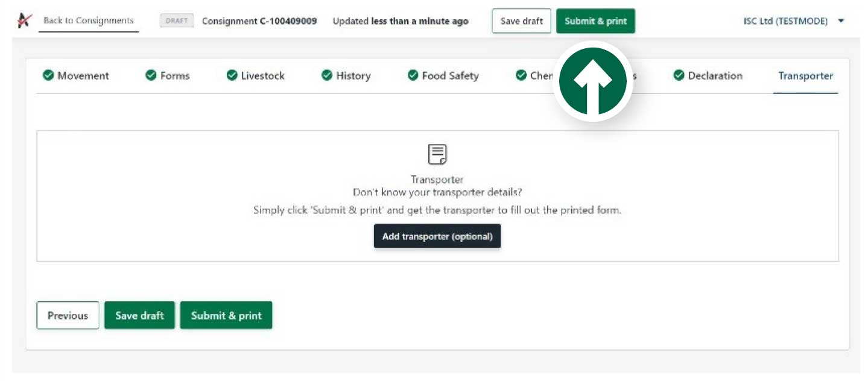Click the green checkmark on the Movement tab

pos(49,75)
